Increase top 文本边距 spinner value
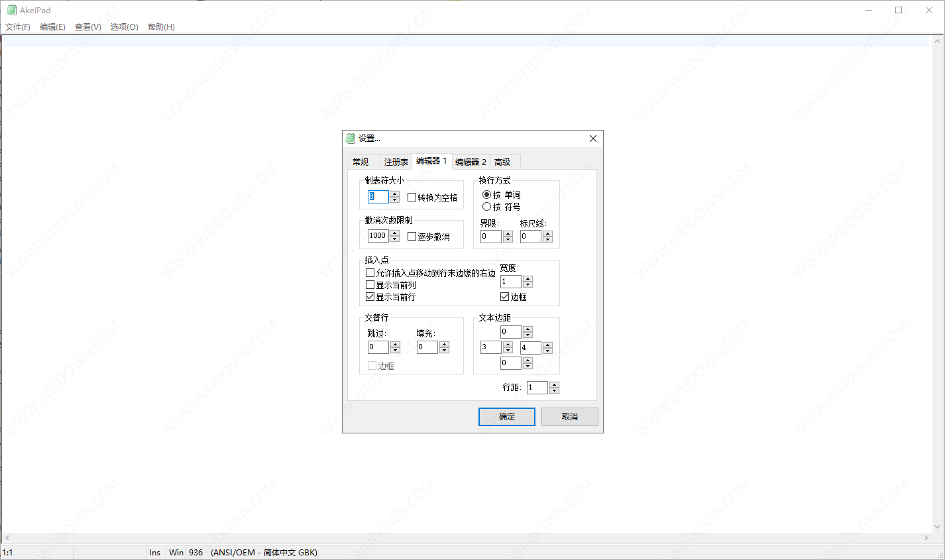 point(528,329)
